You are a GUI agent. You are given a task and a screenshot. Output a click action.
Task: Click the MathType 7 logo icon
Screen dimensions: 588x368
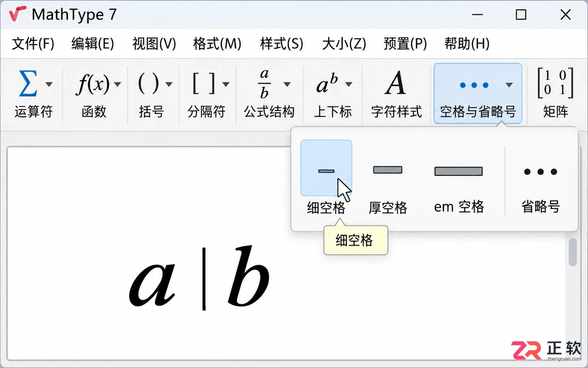coord(18,14)
